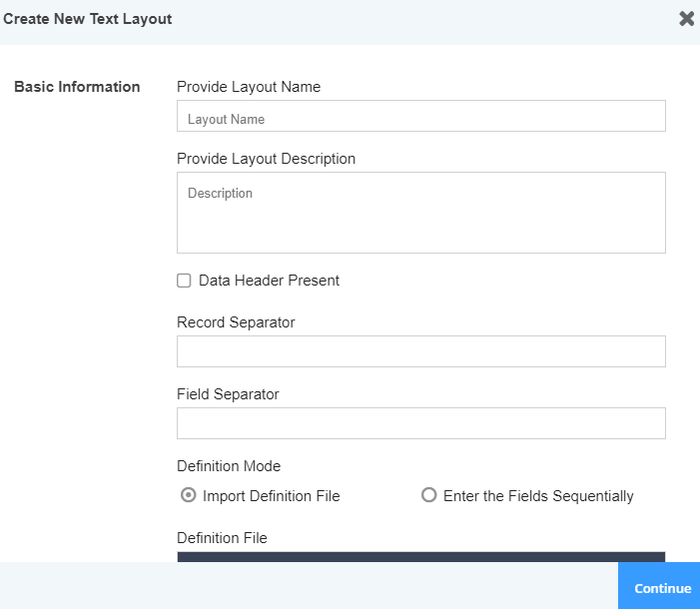The width and height of the screenshot is (700, 609).
Task: Click the Layout Name input field
Action: pyautogui.click(x=420, y=117)
